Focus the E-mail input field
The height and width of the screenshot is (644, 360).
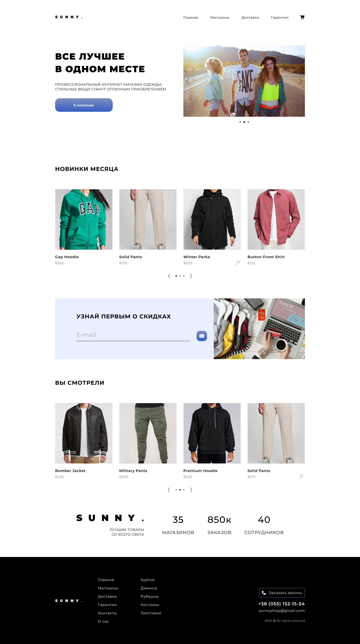click(x=133, y=335)
